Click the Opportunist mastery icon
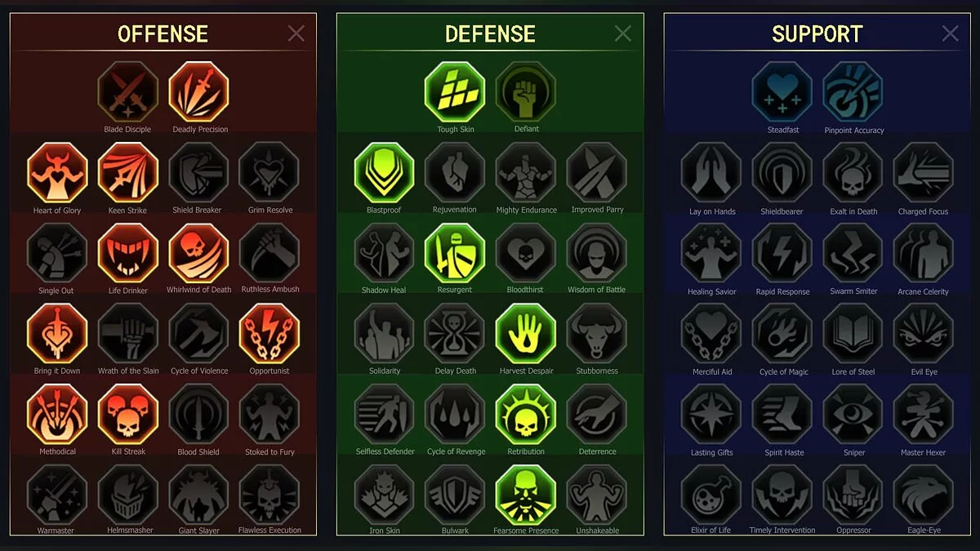 coord(269,334)
